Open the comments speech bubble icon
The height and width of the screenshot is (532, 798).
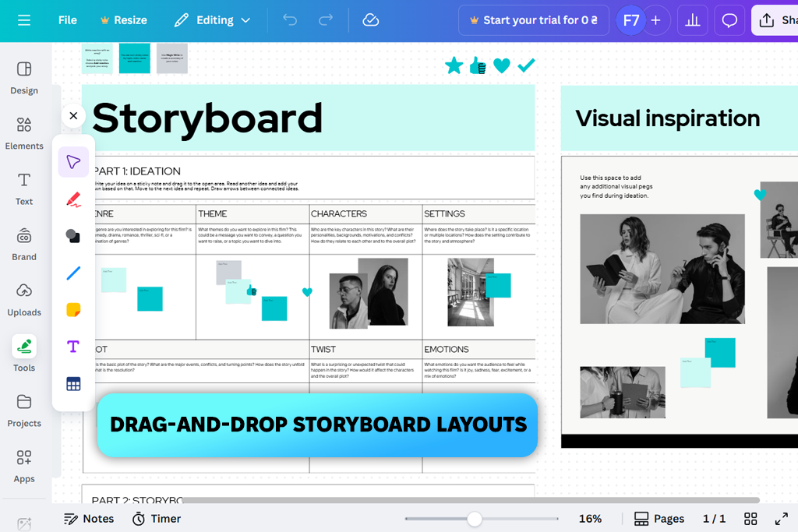pos(729,20)
